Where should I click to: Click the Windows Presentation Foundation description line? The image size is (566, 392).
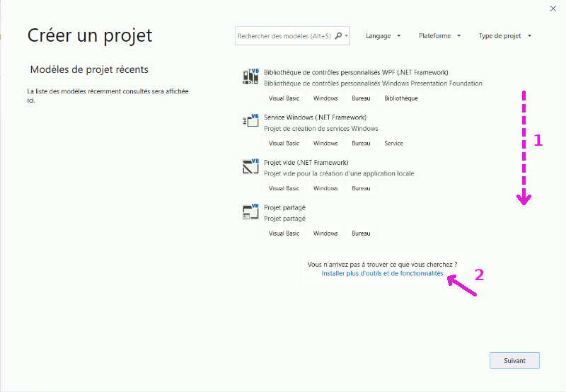click(373, 83)
